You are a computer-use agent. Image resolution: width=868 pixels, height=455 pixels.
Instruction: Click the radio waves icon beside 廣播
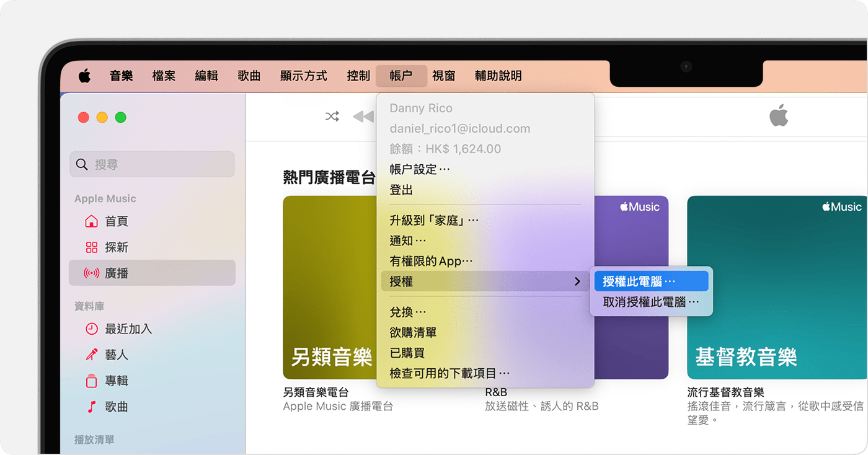click(x=91, y=273)
